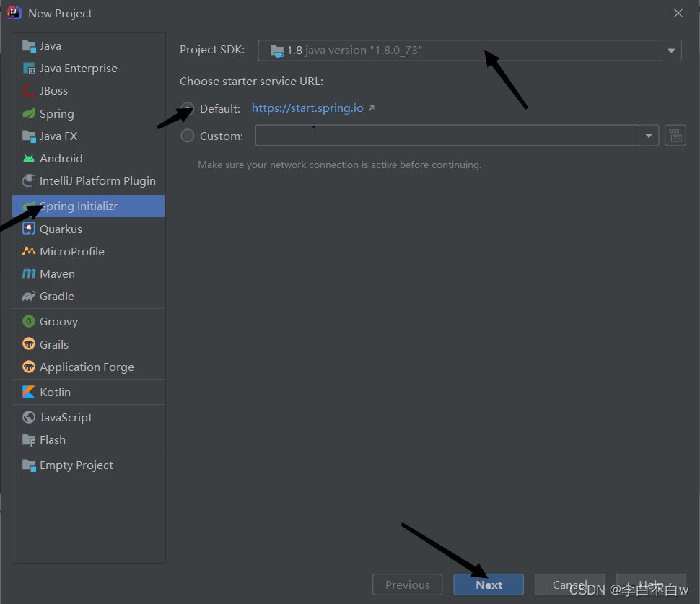
Task: Open the custom URL manage button icon
Action: click(675, 135)
